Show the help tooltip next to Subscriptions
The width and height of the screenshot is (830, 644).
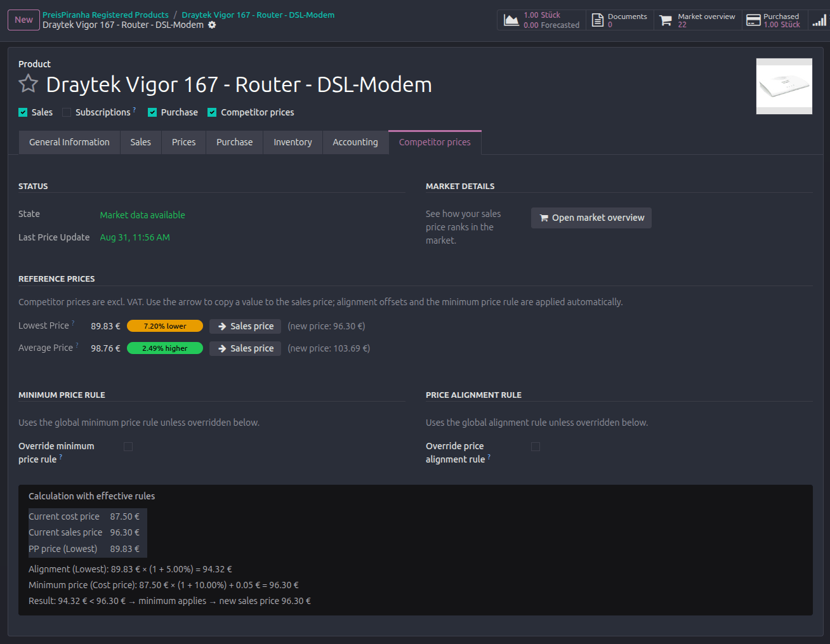click(x=135, y=109)
